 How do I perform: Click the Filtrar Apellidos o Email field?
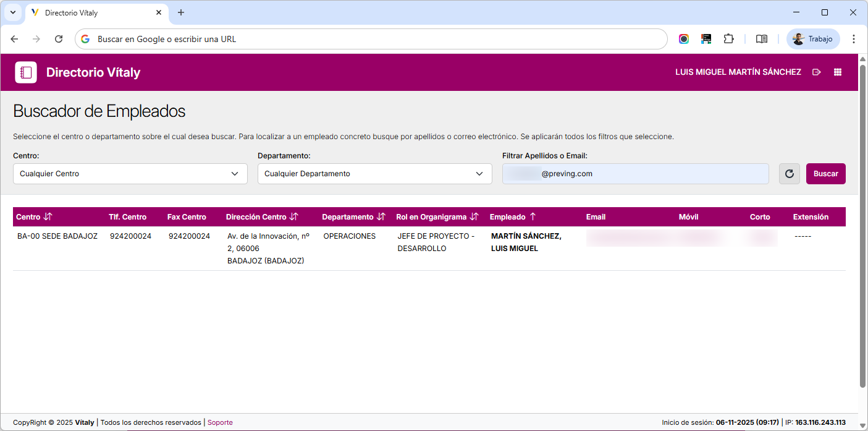(x=635, y=174)
